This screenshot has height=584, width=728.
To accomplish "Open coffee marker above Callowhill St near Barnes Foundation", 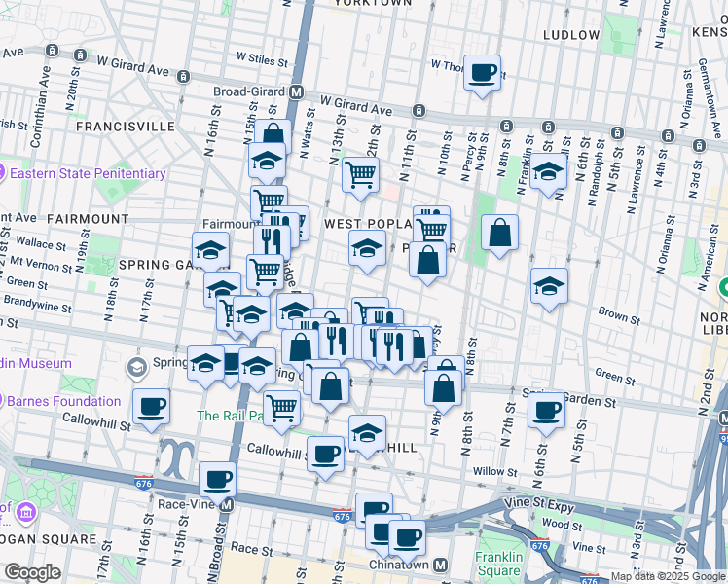I will (151, 408).
